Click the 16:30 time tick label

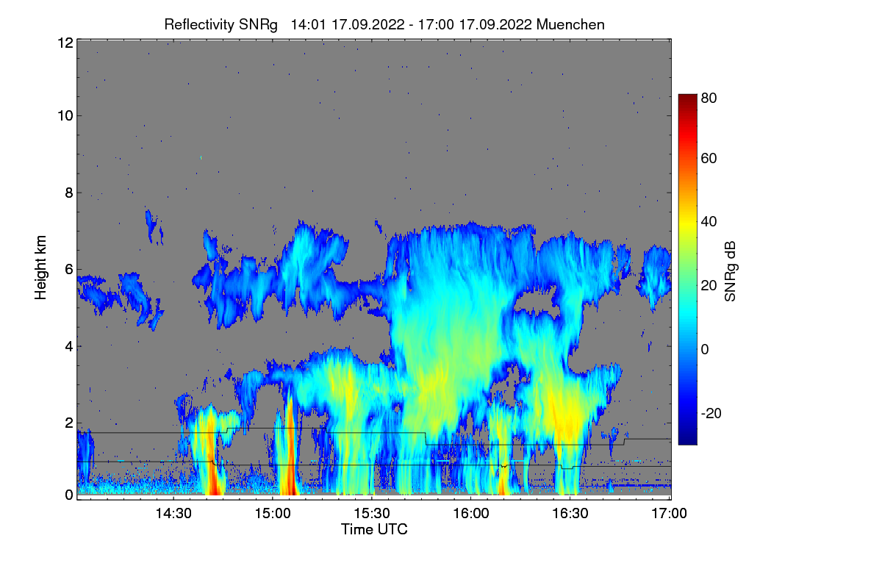point(570,513)
